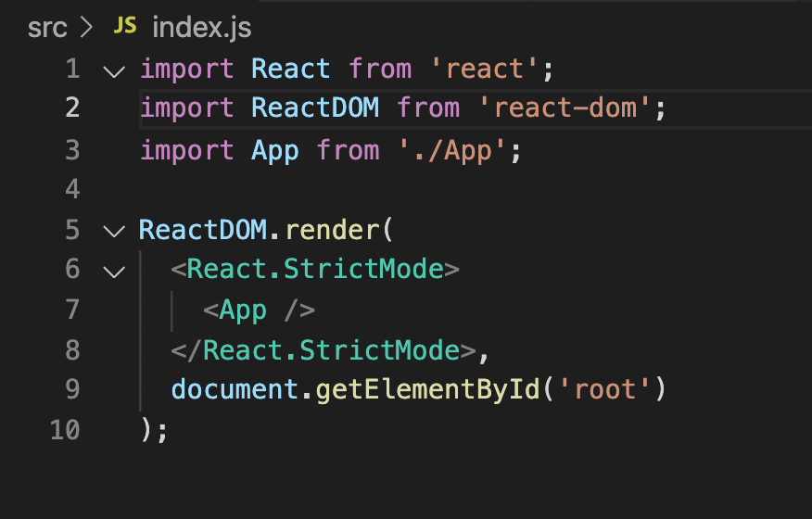Viewport: 812px width, 519px height.
Task: Click the breadcrumb chevron after src
Action: pyautogui.click(x=86, y=28)
